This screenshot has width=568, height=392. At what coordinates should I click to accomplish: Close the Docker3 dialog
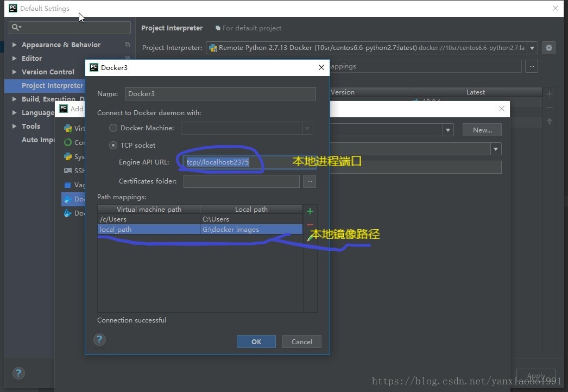(321, 67)
